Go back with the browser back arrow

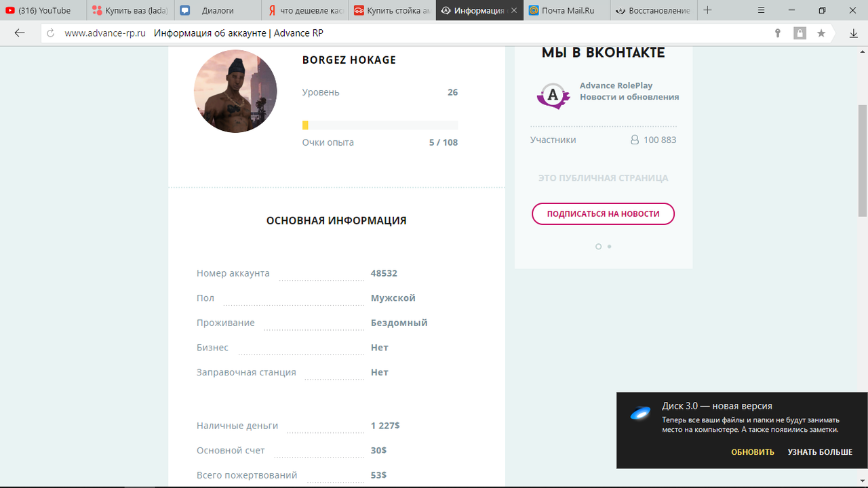point(19,33)
